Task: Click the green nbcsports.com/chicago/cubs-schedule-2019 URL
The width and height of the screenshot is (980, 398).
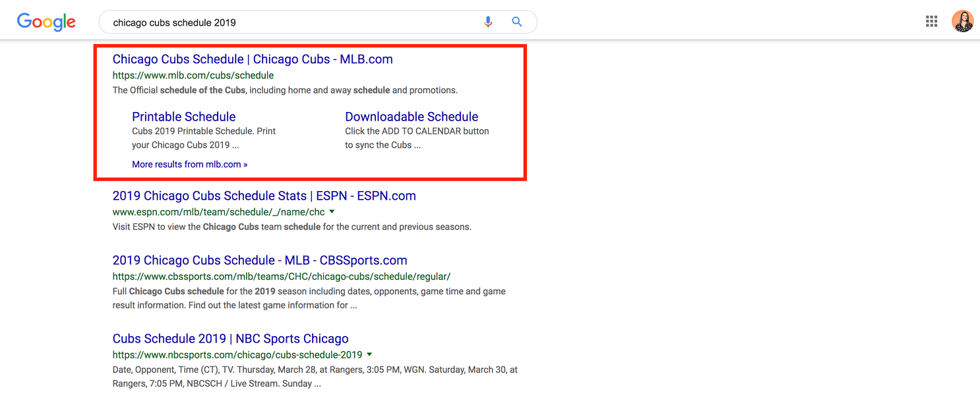Action: pyautogui.click(x=237, y=355)
